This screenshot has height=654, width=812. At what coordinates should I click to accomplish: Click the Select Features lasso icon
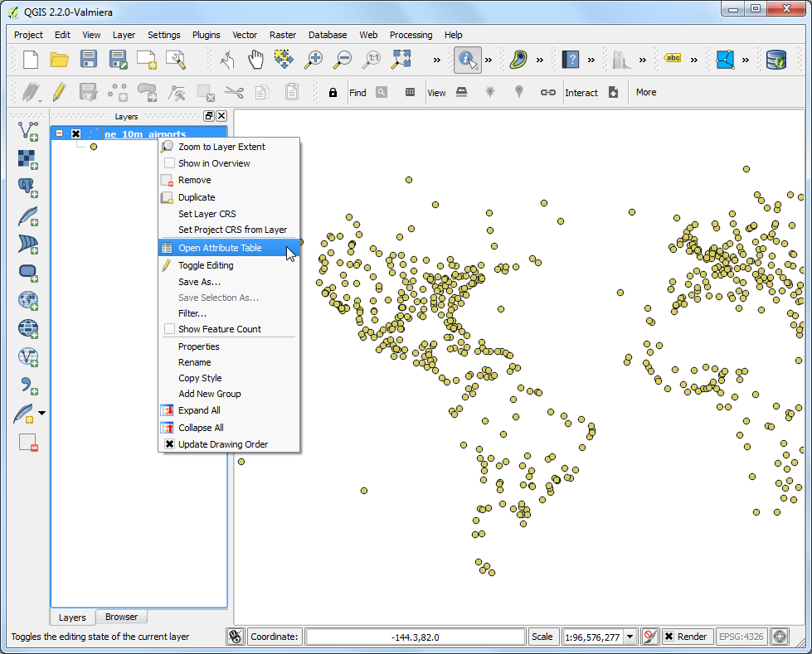(518, 60)
